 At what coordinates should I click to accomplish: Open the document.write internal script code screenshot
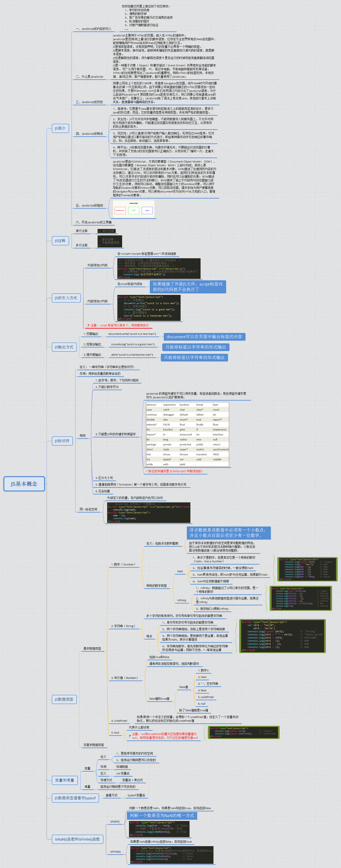(x=149, y=308)
